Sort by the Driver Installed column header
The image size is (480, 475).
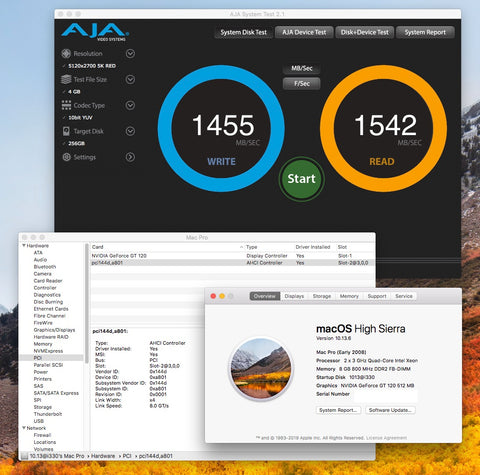tap(313, 247)
